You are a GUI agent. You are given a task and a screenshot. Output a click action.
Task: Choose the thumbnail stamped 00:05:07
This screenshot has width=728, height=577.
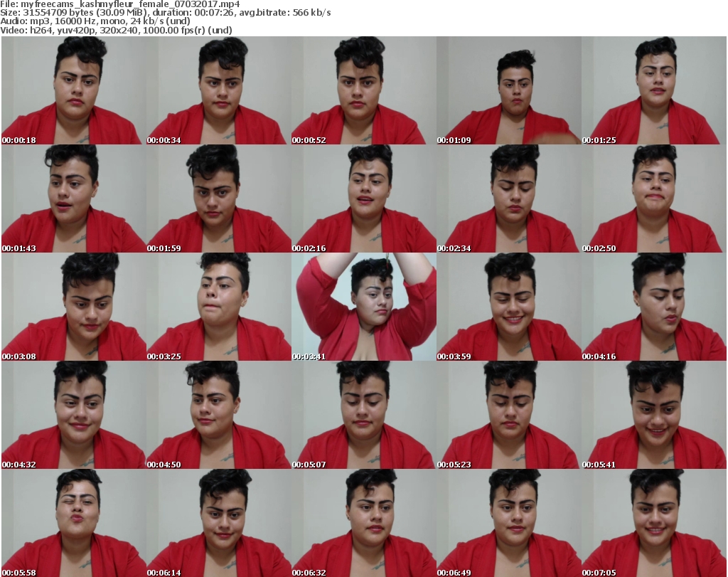pyautogui.click(x=364, y=415)
